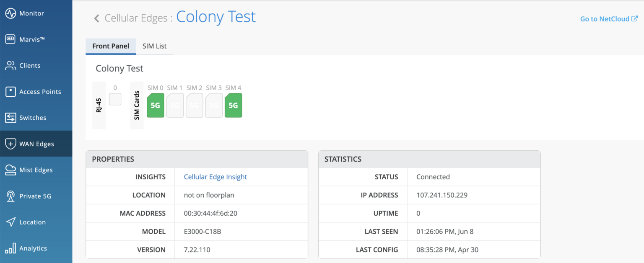Open the Go to NetCloud link
Image resolution: width=644 pixels, height=263 pixels.
608,19
